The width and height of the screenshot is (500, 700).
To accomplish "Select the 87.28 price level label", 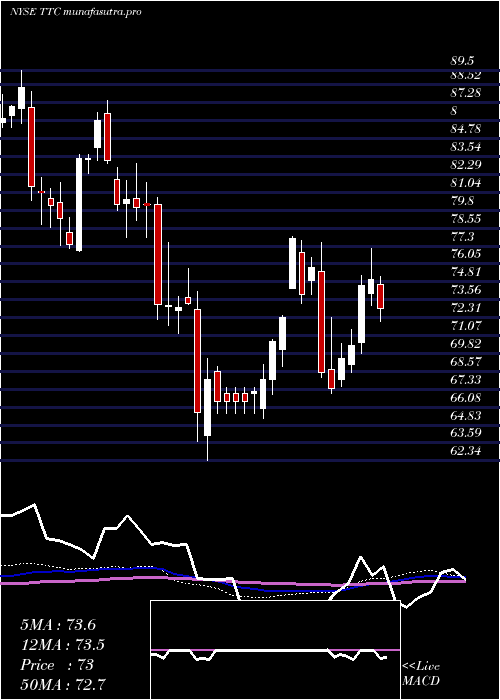I will (x=466, y=93).
